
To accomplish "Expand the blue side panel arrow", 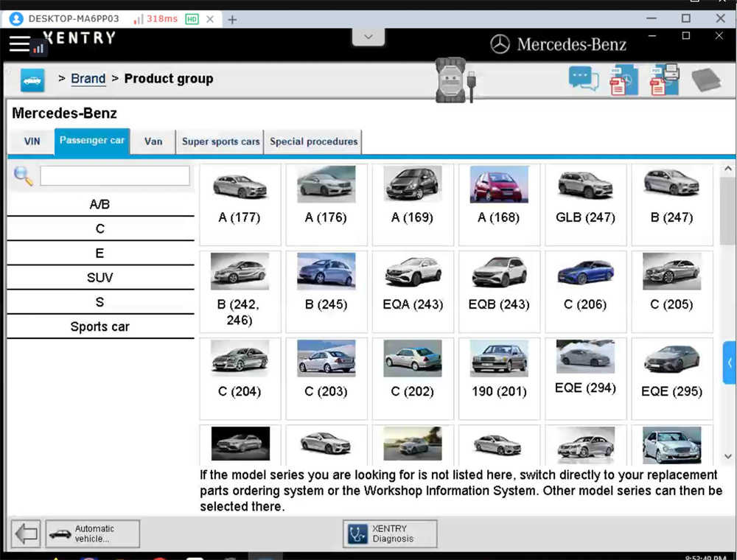I will point(730,363).
